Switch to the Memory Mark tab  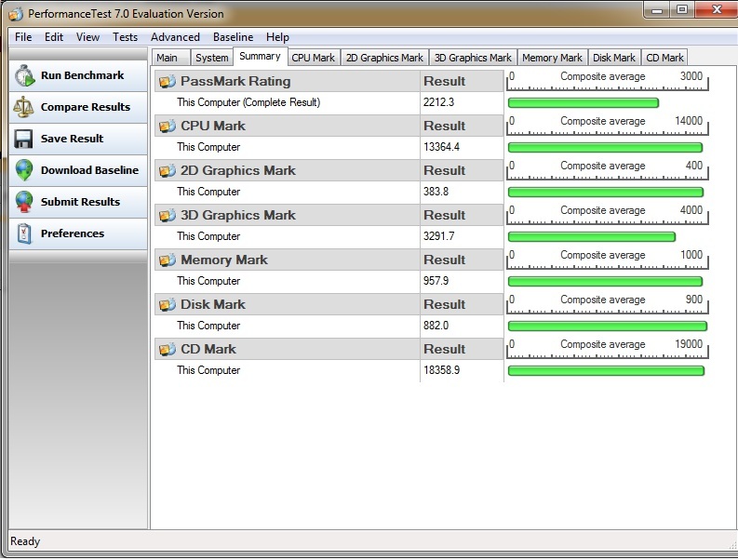pyautogui.click(x=552, y=58)
